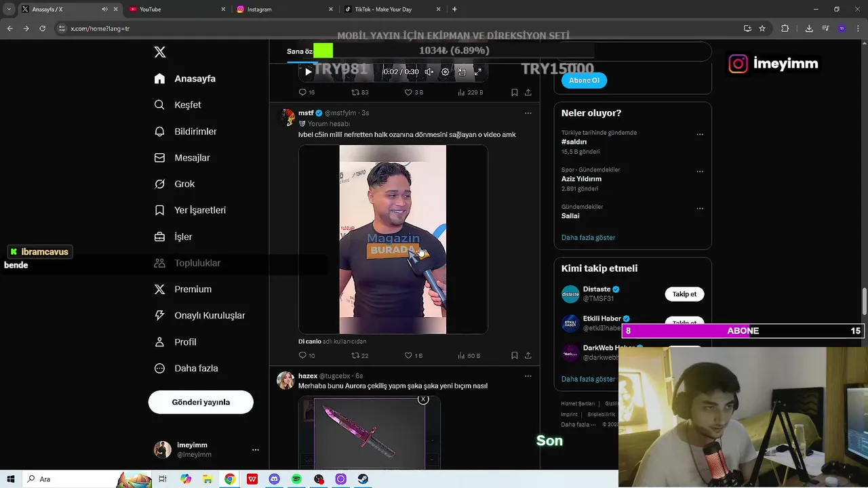Toggle picture-in-picture on the video
Image resolution: width=868 pixels, height=488 pixels.
462,72
